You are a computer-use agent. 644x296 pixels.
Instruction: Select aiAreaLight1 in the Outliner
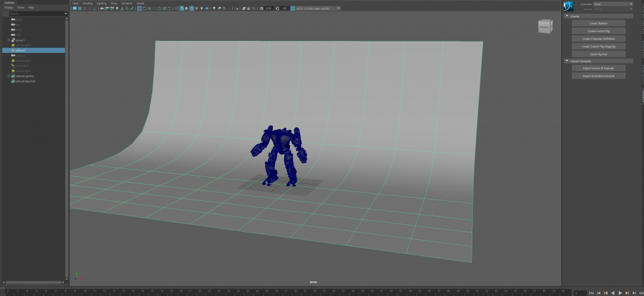click(x=23, y=45)
